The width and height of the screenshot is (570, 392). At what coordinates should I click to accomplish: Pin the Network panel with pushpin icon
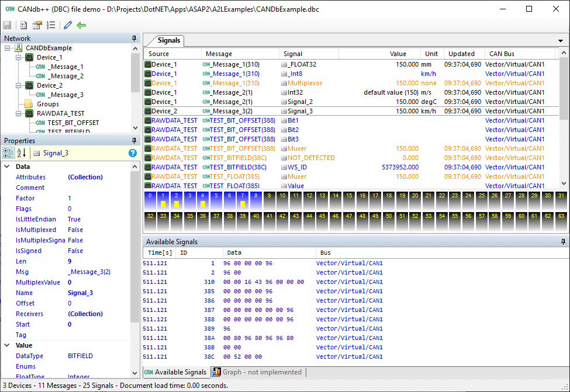click(x=134, y=39)
